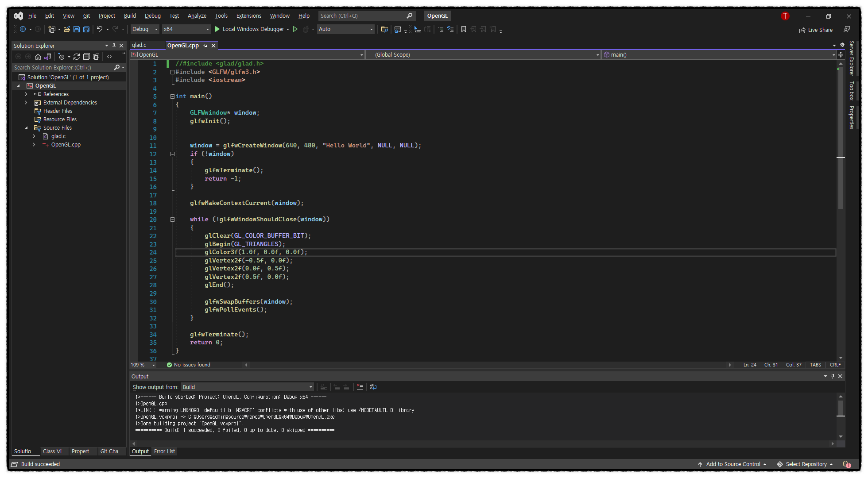Click the Home icon in Solution Explorer

point(38,57)
